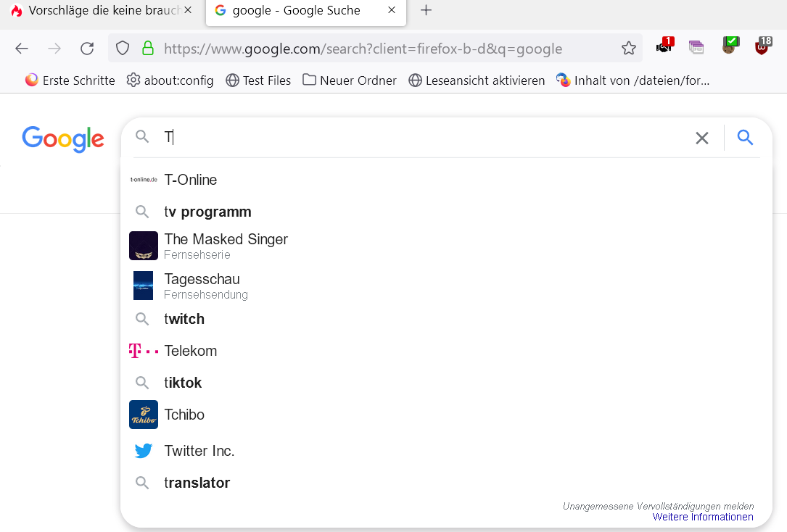787x532 pixels.
Task: Open the uBlock extension showing 18
Action: coord(763,46)
